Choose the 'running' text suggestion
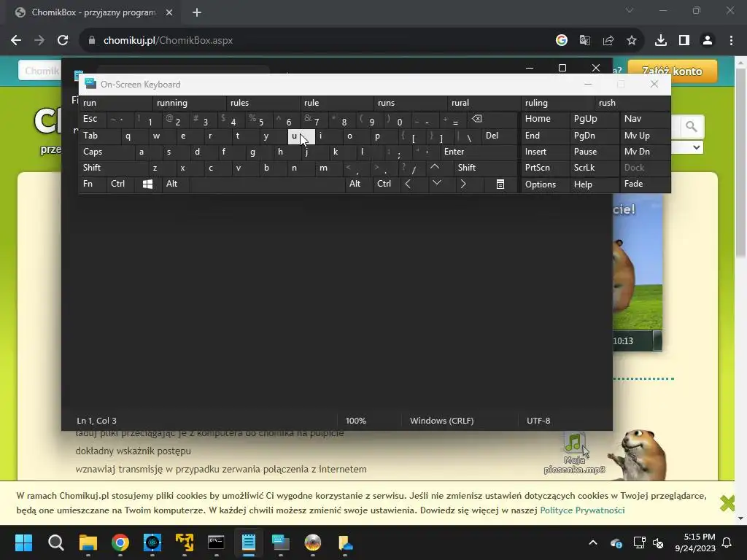Image resolution: width=747 pixels, height=560 pixels. click(x=190, y=103)
